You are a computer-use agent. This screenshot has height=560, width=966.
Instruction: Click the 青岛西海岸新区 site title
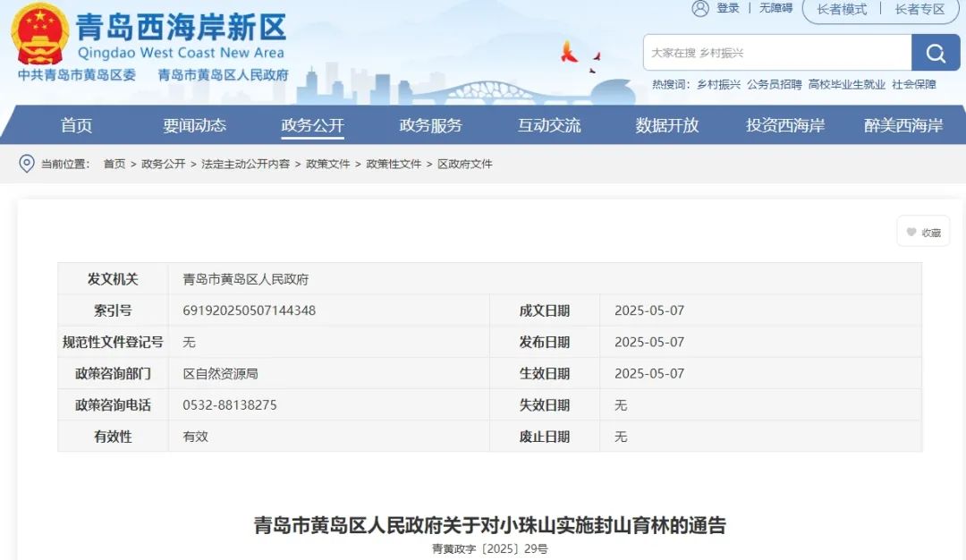pyautogui.click(x=181, y=27)
